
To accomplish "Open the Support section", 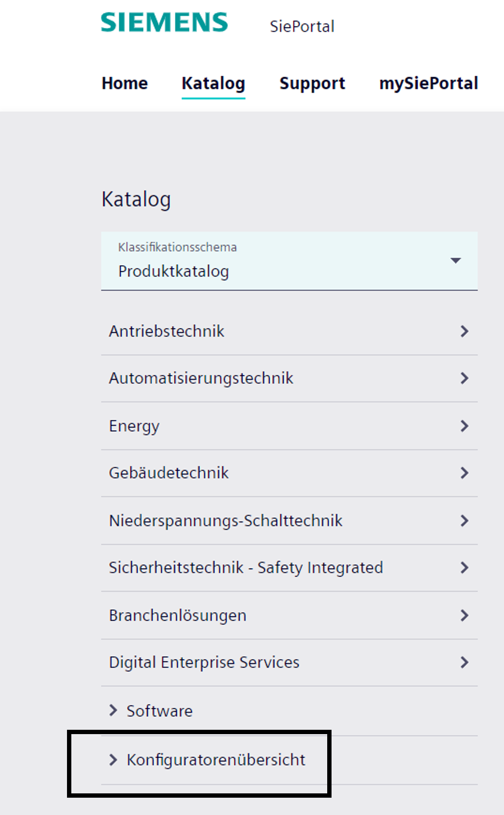I will pos(312,83).
